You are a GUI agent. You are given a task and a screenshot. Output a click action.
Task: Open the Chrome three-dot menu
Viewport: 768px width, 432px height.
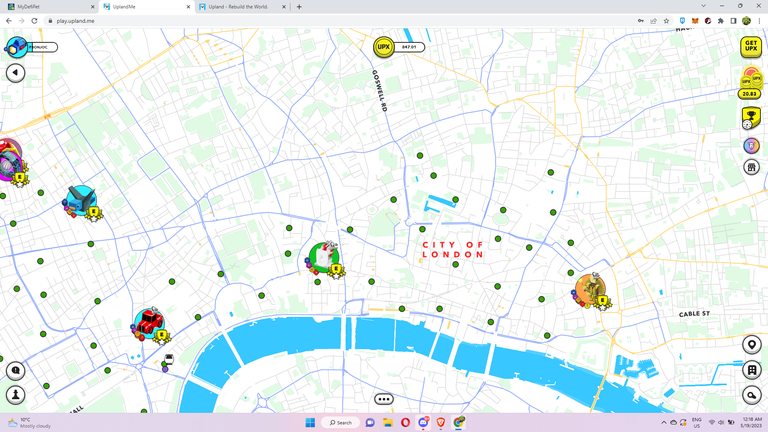(759, 21)
